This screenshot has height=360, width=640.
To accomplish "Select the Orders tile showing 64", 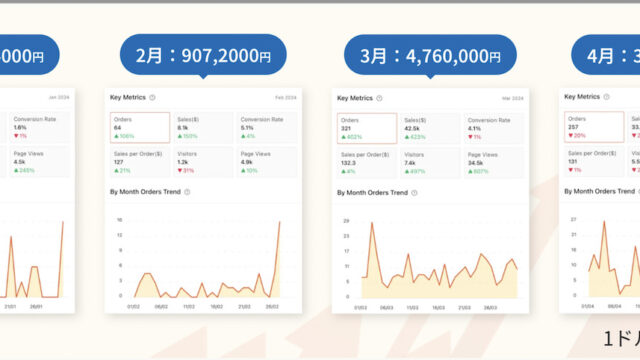I will tap(140, 128).
